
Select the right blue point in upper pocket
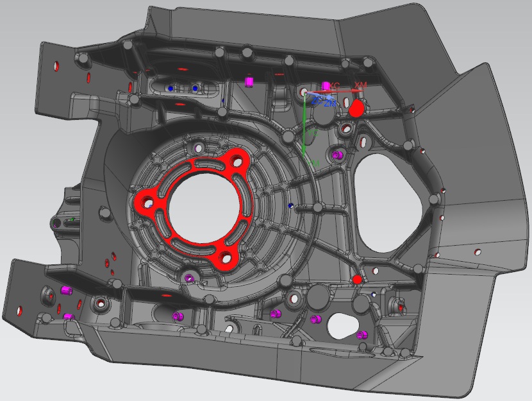(195, 88)
